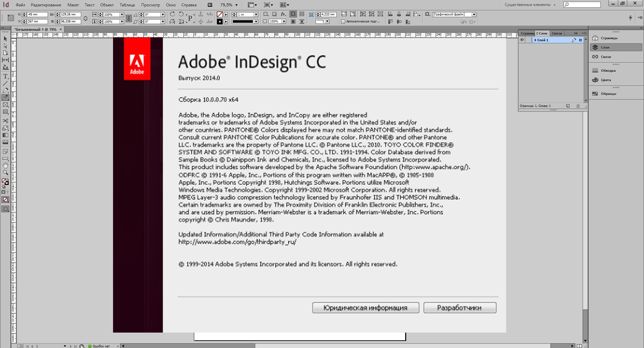Select the Direct Selection tool
Screen dimensions: 644x348
5,46
